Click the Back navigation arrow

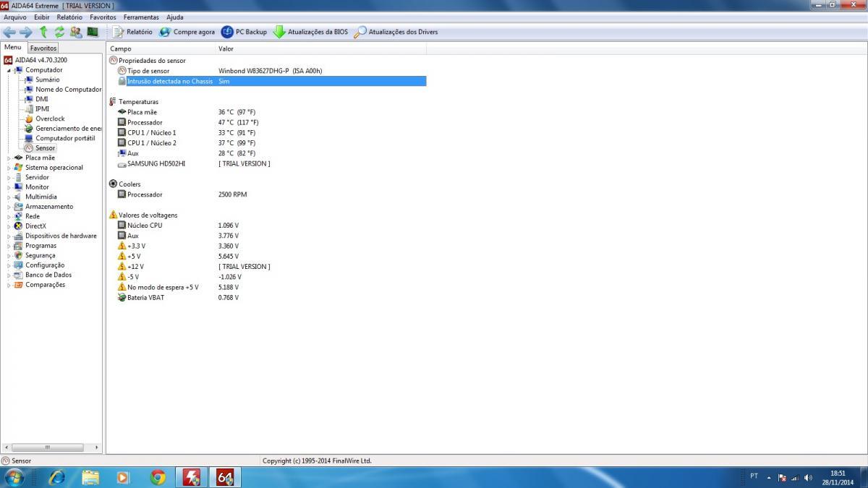pos(9,32)
